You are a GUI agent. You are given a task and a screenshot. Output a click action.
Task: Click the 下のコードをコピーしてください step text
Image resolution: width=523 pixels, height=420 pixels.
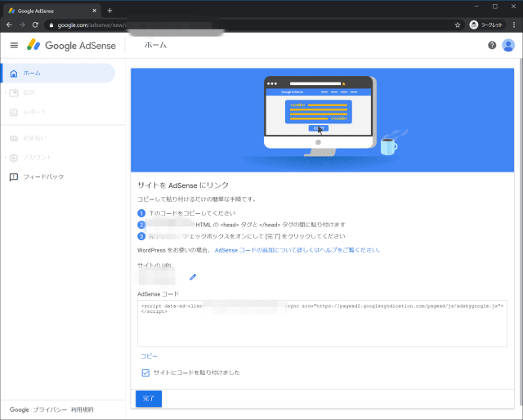(192, 213)
